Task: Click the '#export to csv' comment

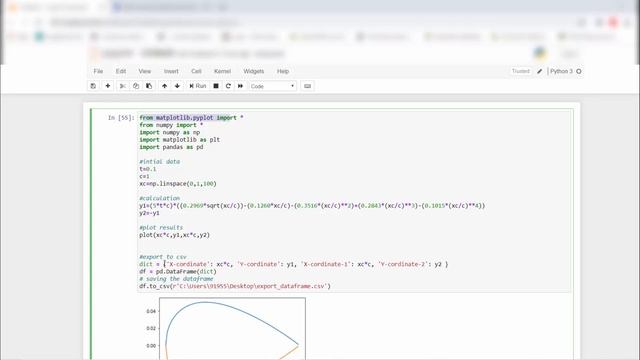Action: click(x=163, y=257)
